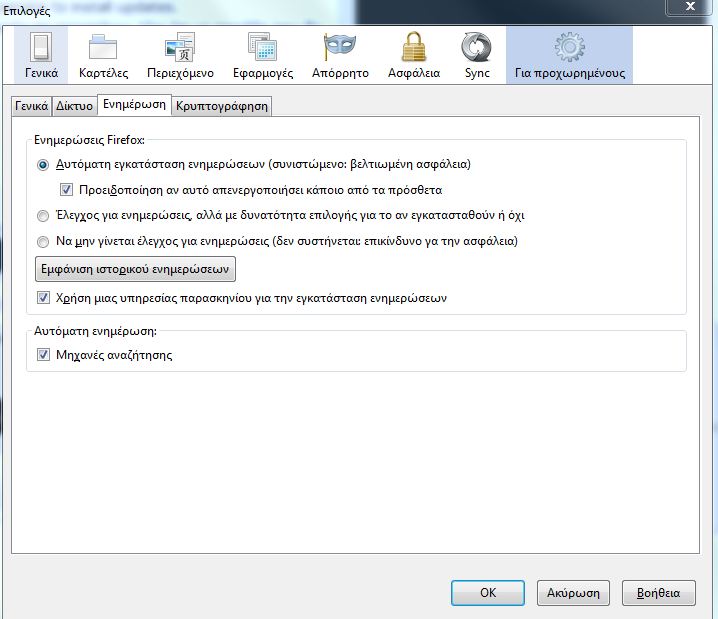Switch to the Κρυπτογράφηση sub-tab

(222, 106)
